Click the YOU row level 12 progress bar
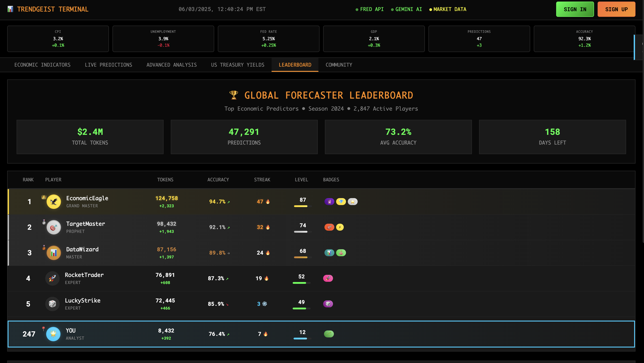The width and height of the screenshot is (644, 363). [x=303, y=339]
